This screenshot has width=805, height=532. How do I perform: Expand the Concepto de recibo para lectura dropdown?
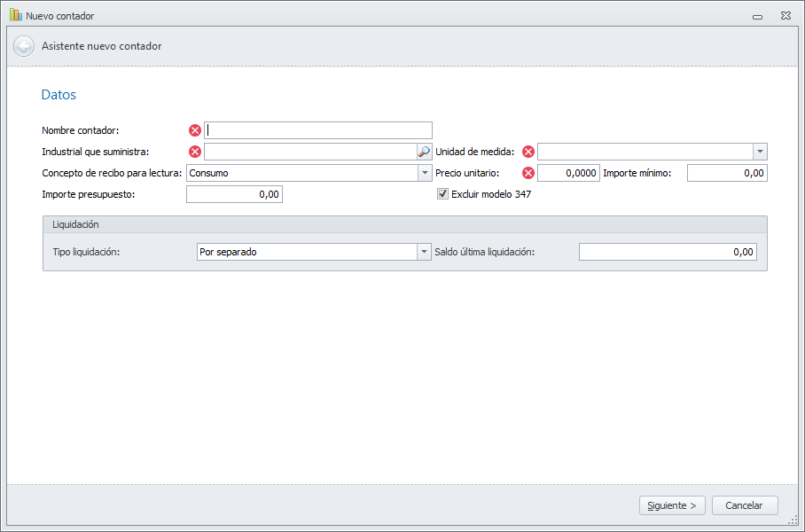[425, 173]
